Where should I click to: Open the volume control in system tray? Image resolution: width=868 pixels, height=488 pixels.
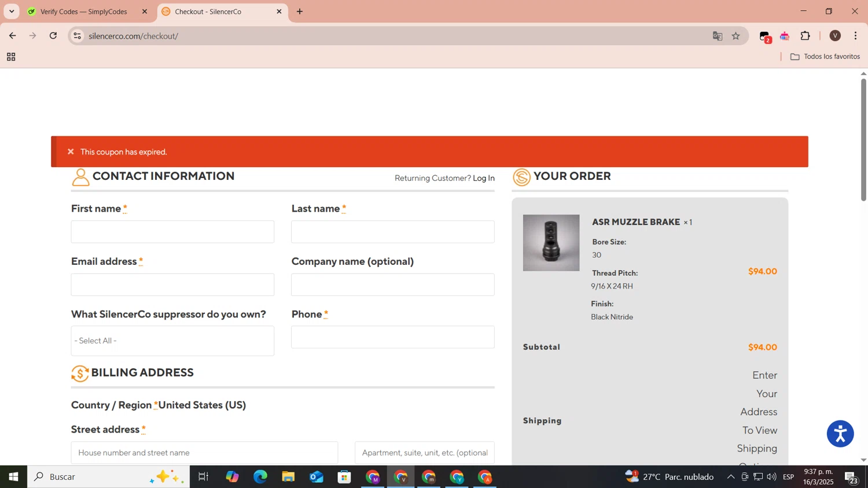coord(771,477)
